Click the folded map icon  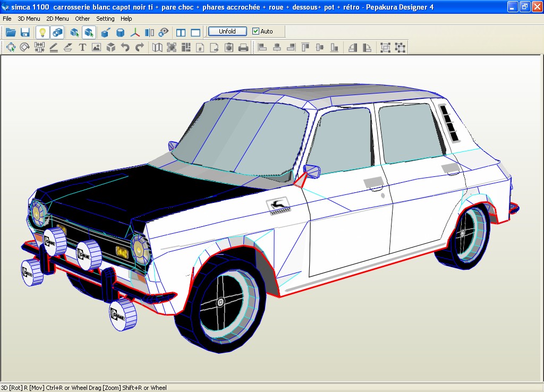pyautogui.click(x=157, y=47)
